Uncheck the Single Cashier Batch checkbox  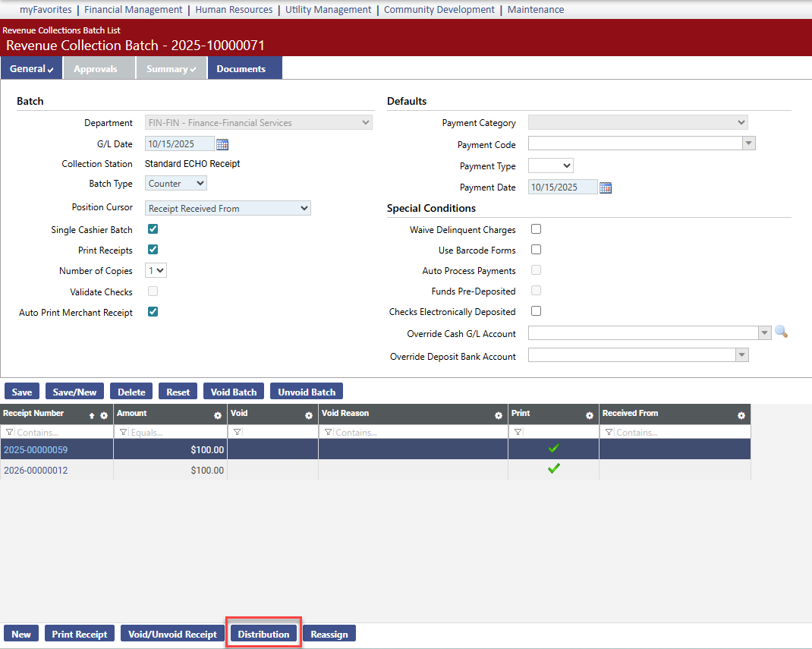pyautogui.click(x=153, y=229)
